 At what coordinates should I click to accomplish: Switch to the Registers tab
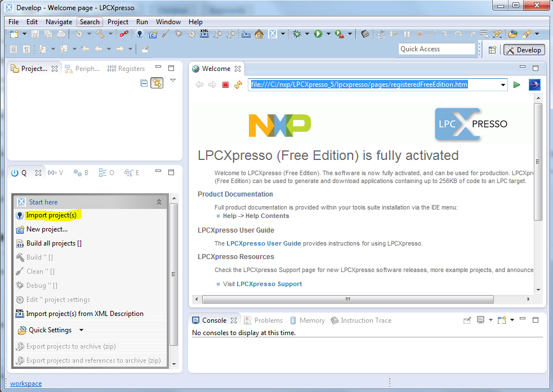[126, 69]
